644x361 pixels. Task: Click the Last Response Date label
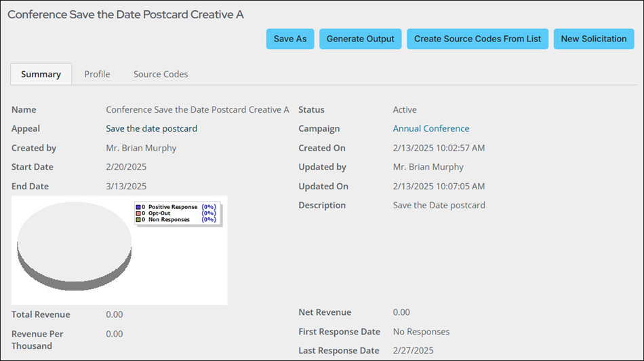[339, 350]
